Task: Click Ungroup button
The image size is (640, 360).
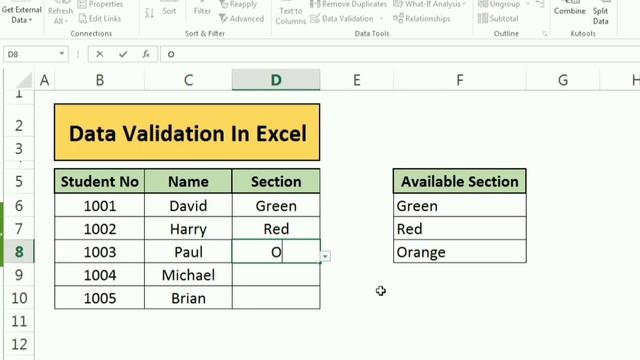Action: click(x=499, y=4)
